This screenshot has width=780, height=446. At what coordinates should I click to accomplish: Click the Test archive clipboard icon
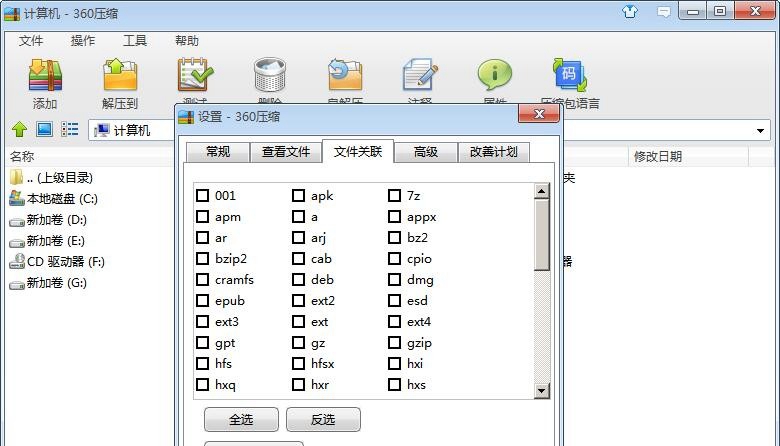pyautogui.click(x=195, y=75)
